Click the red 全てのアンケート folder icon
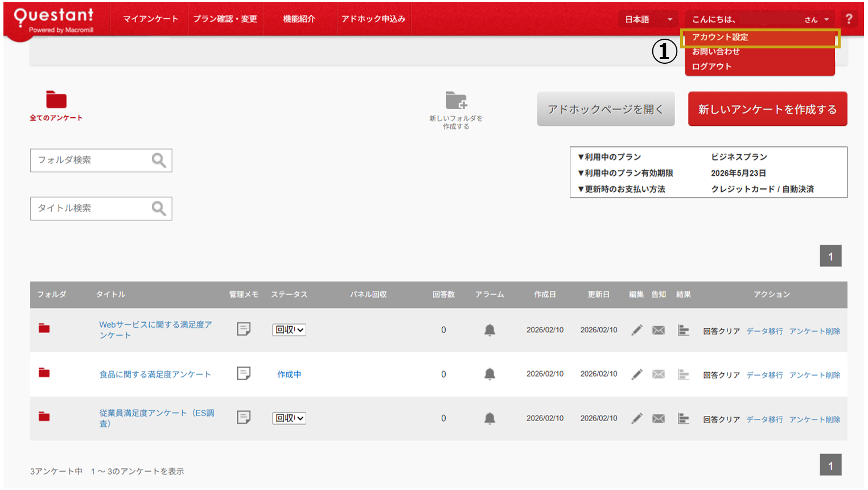 coord(56,100)
